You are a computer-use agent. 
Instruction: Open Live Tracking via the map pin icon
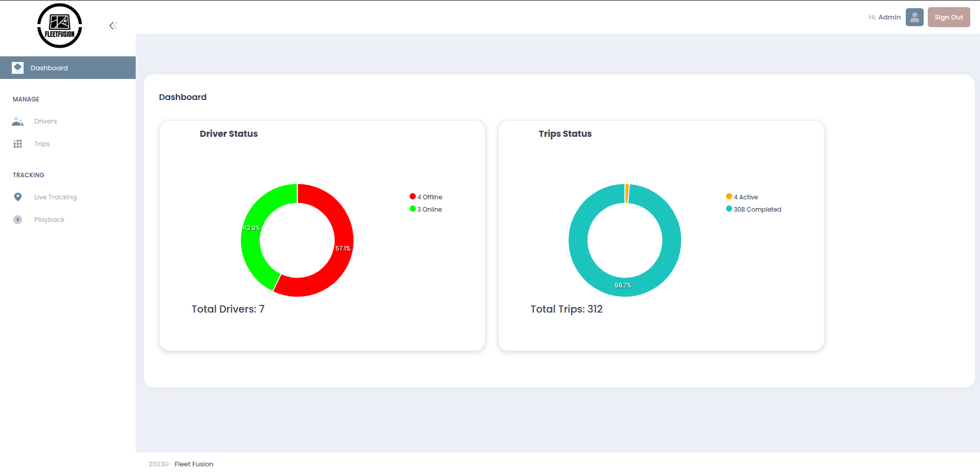(x=17, y=197)
